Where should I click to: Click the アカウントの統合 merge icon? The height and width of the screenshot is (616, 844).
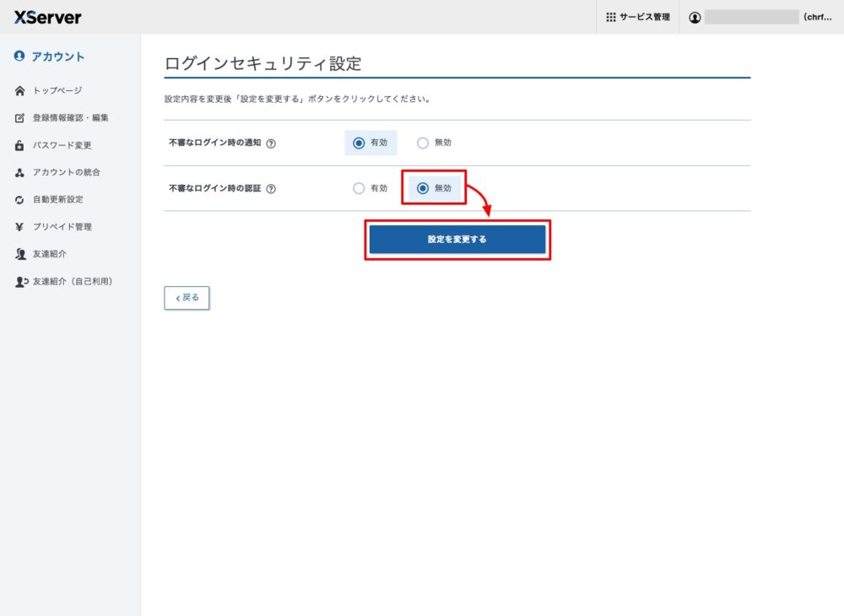[x=19, y=172]
